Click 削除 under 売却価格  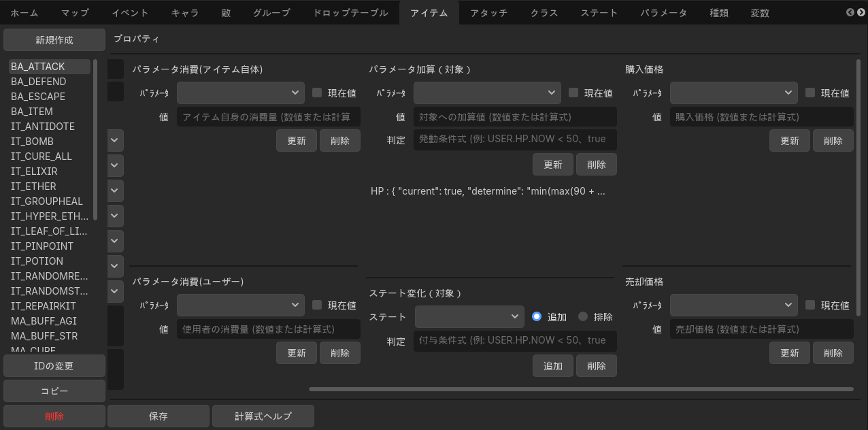click(833, 353)
